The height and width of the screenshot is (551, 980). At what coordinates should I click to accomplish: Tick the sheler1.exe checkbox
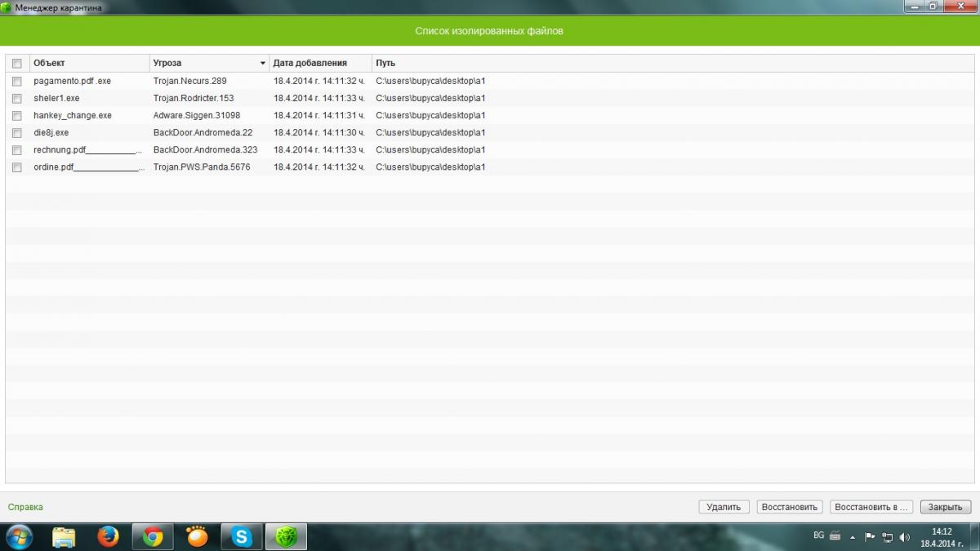coord(16,98)
